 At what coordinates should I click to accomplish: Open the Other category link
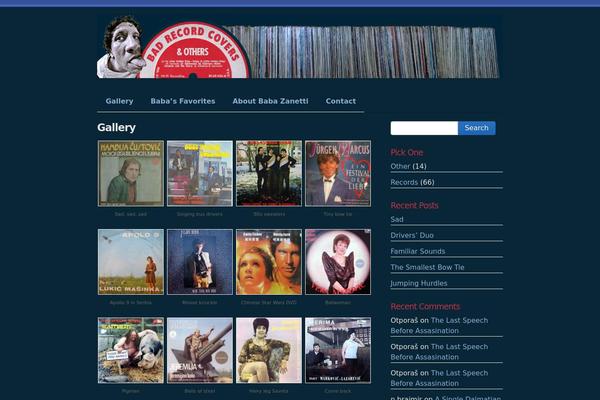[x=400, y=166]
